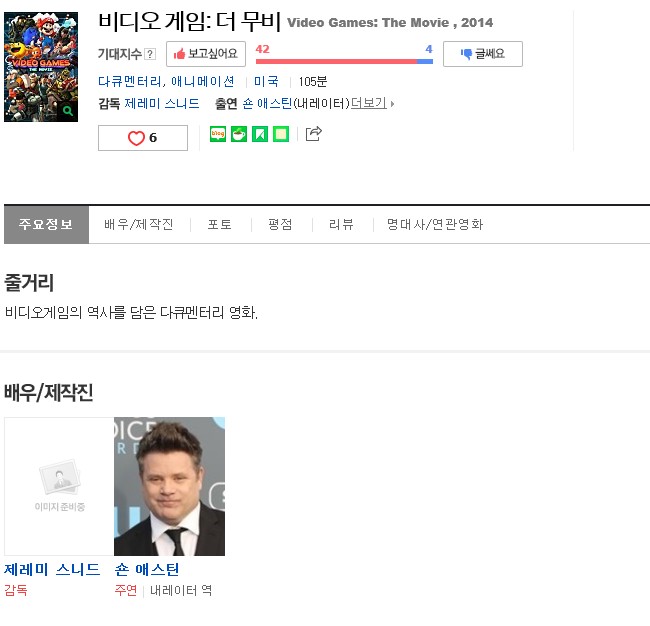
Task: Open the 제레미 스니드 placeholder image
Action: click(59, 486)
